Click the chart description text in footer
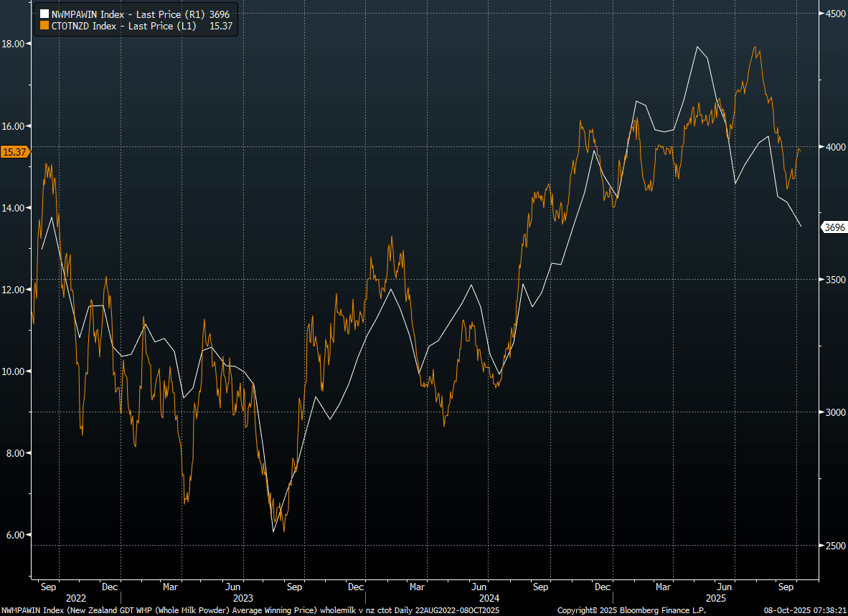Screen dimensions: 848x616 (x=250, y=610)
